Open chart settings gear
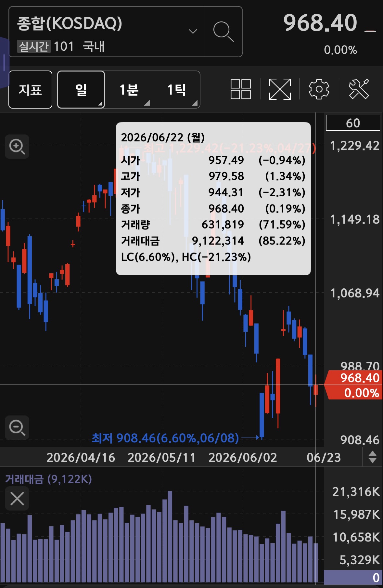The image size is (383, 588). [319, 89]
